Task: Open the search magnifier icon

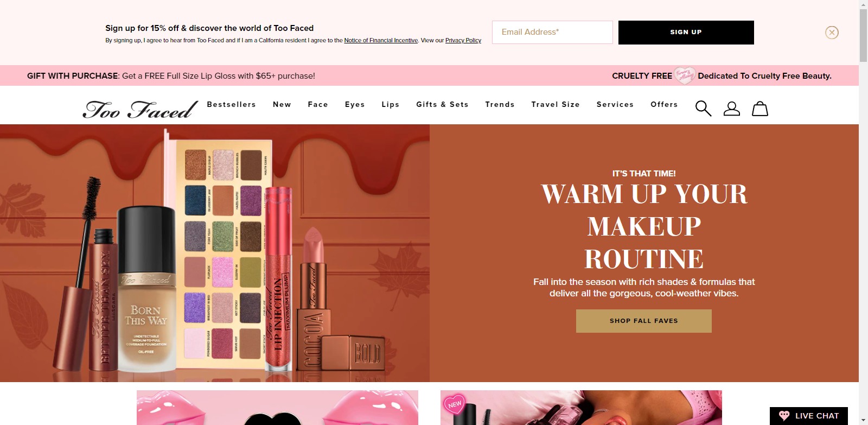Action: pos(703,109)
